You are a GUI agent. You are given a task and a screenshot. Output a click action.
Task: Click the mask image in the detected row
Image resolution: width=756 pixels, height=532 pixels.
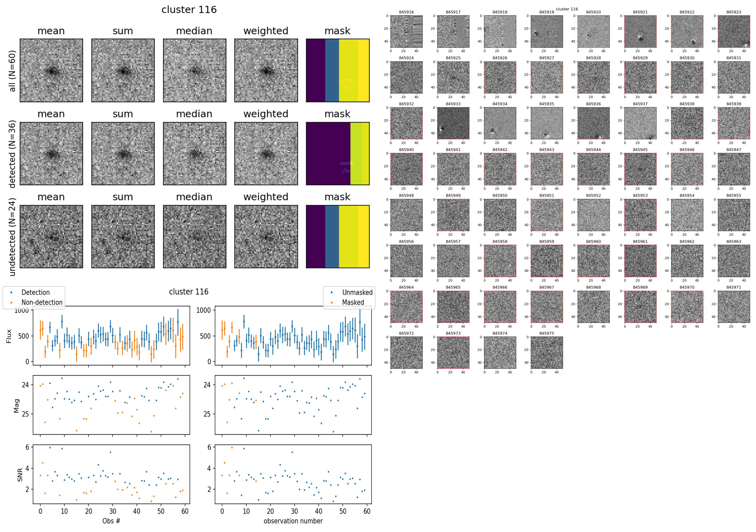click(x=338, y=154)
